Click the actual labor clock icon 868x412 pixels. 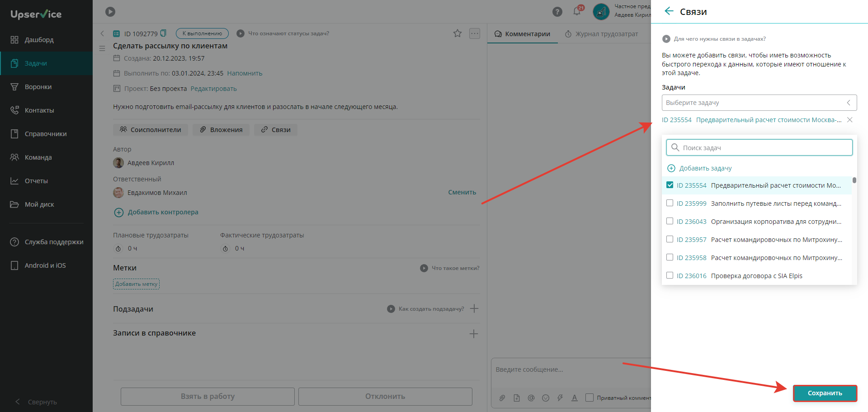click(x=226, y=249)
